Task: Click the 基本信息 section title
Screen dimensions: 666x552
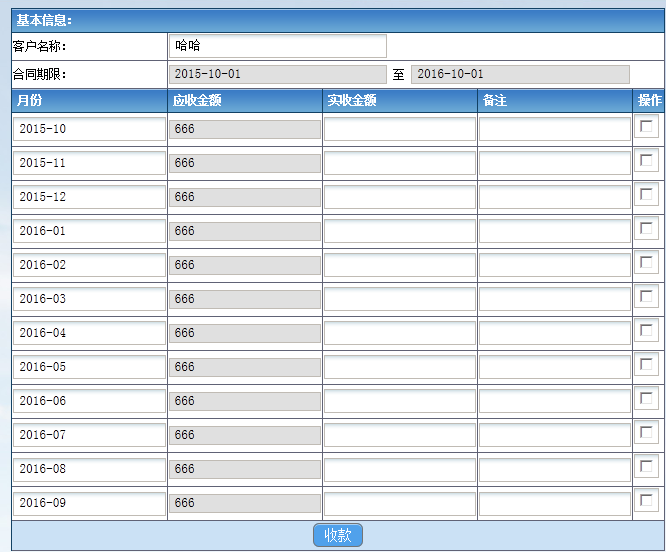Action: point(44,20)
